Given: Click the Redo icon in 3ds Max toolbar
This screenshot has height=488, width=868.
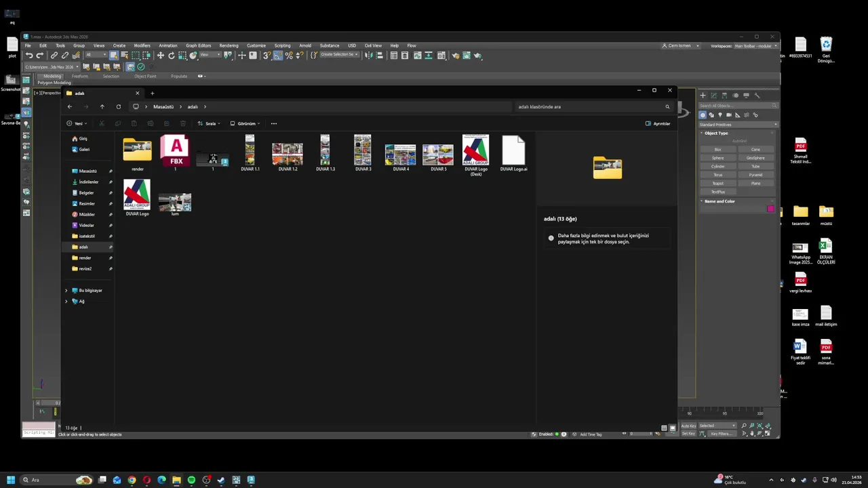Looking at the screenshot, I should pos(39,56).
